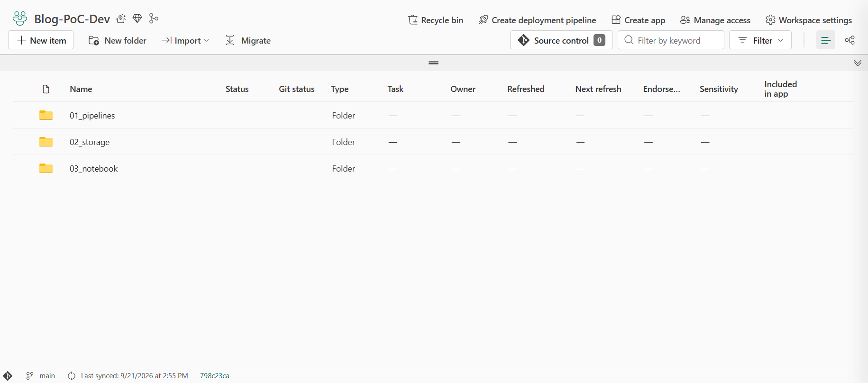
Task: Sort by Name column
Action: (81, 89)
